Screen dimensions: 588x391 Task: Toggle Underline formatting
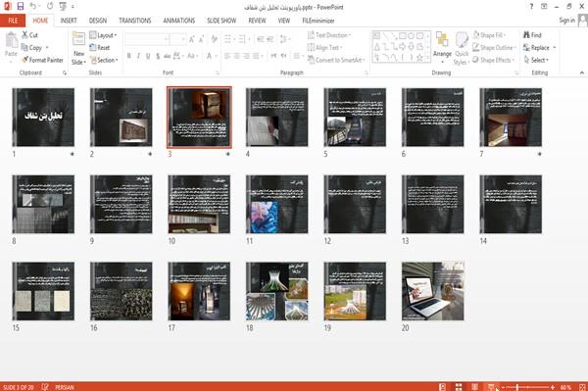coord(148,56)
